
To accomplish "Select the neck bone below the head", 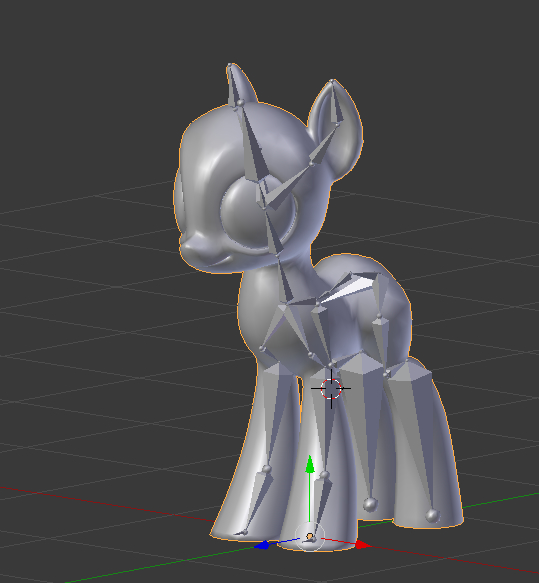I will coord(285,279).
